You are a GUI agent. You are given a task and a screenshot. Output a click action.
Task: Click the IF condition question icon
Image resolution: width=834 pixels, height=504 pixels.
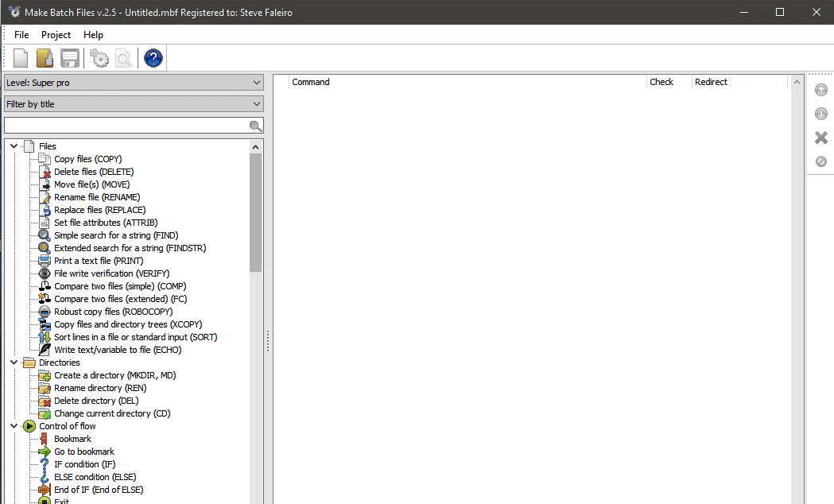click(x=45, y=465)
